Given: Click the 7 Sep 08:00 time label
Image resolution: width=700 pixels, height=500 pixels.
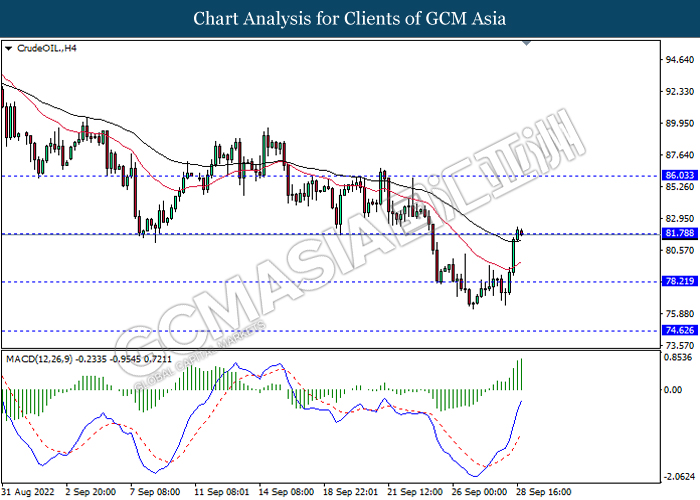Looking at the screenshot, I should 155,492.
